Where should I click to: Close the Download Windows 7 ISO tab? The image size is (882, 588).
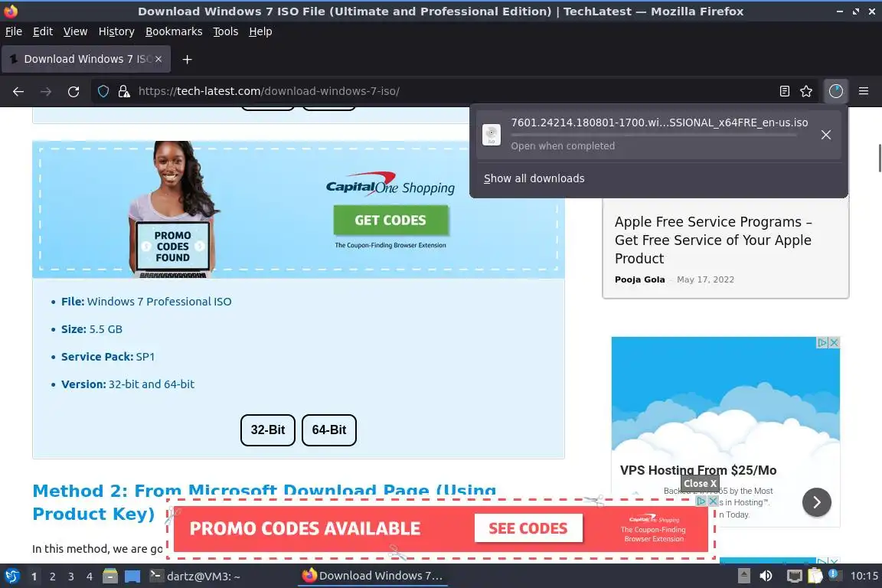(x=158, y=59)
